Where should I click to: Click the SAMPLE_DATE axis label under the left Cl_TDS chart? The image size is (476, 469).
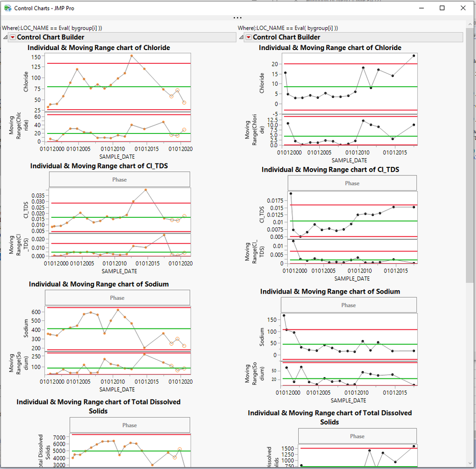coord(119,271)
